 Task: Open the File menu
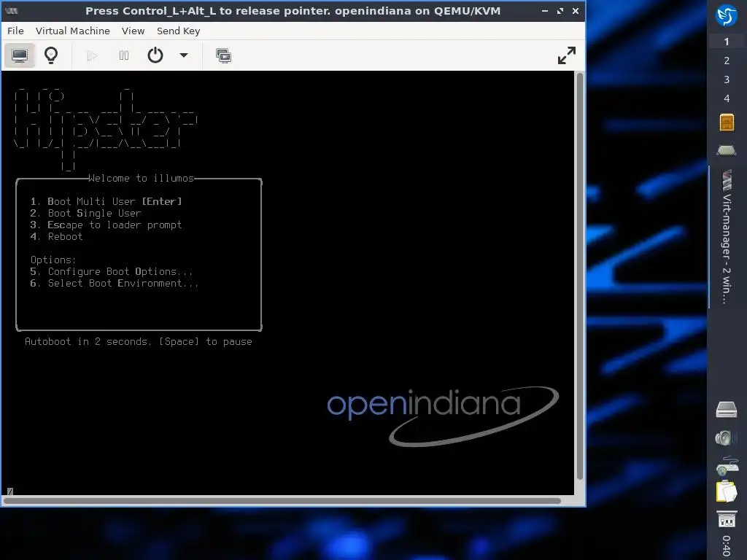[15, 31]
